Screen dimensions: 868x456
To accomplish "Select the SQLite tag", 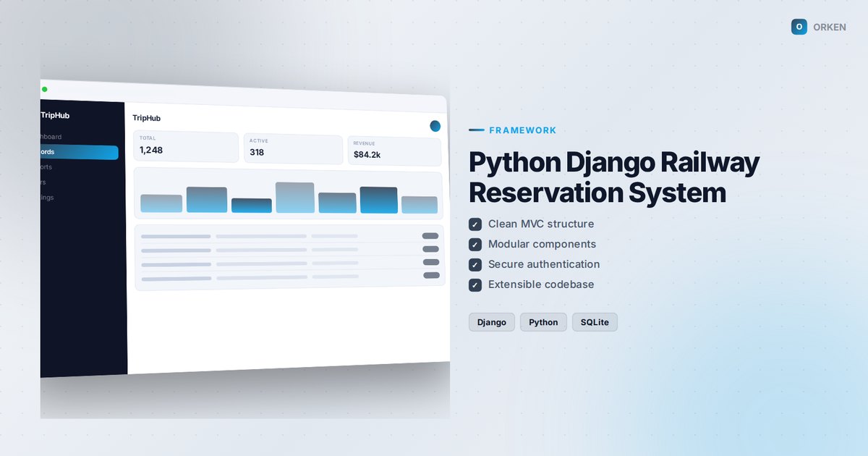I will [x=595, y=322].
